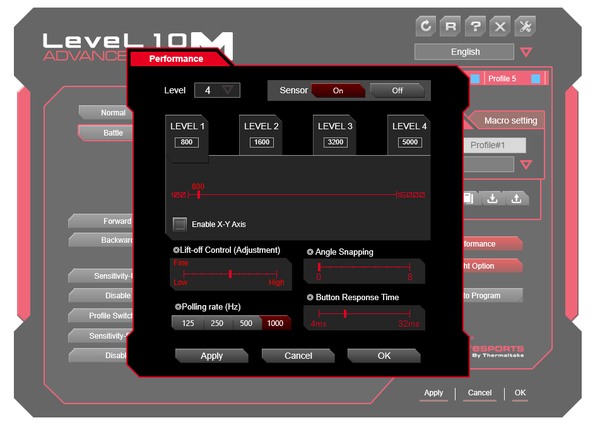600x425 pixels.
Task: Click the Forward button assignment
Action: click(101, 221)
